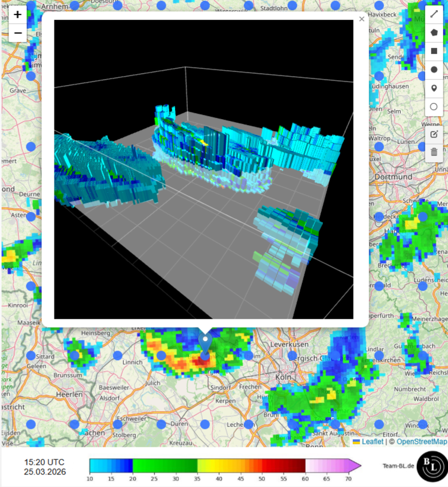
Task: Click the Waldbröl town label
Action: 426,398
